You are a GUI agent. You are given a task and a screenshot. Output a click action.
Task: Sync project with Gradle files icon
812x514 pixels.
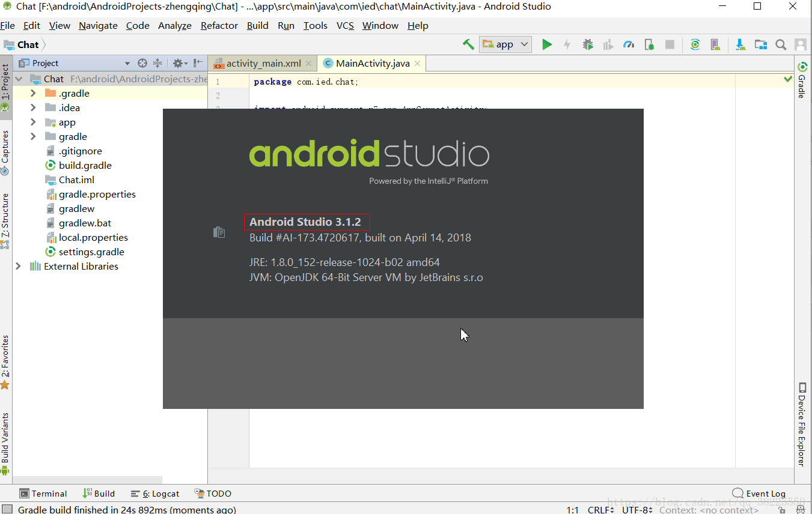click(695, 44)
